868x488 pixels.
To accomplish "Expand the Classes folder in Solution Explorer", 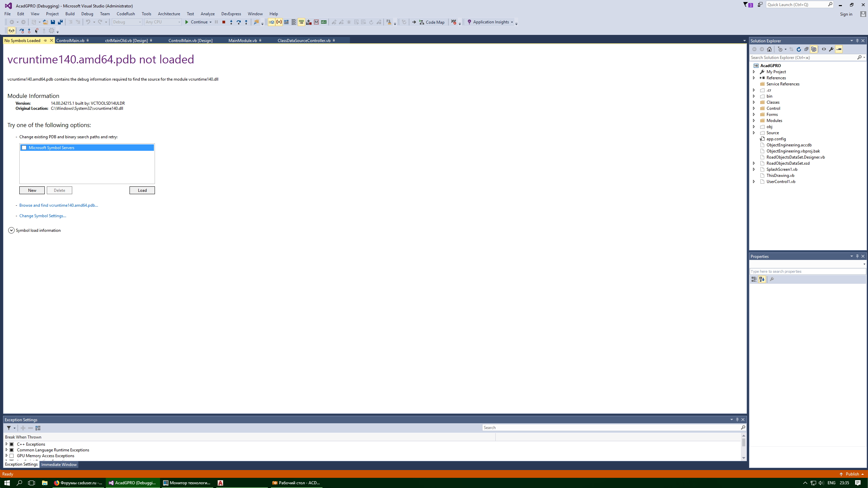I will coord(754,102).
